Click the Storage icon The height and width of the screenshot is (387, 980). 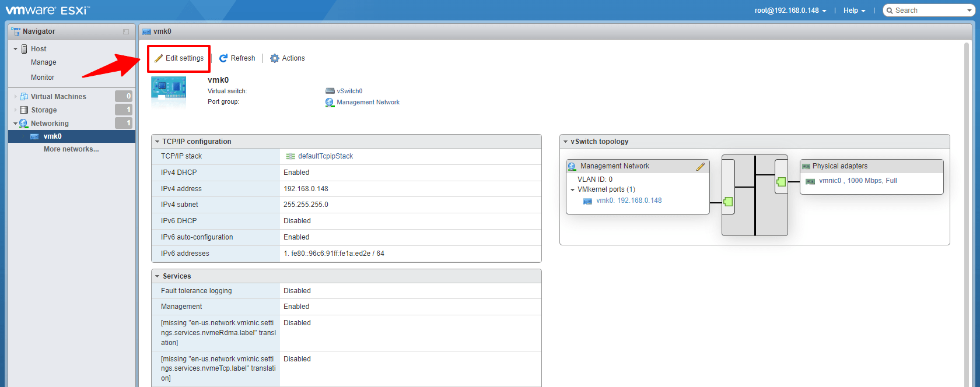(24, 110)
